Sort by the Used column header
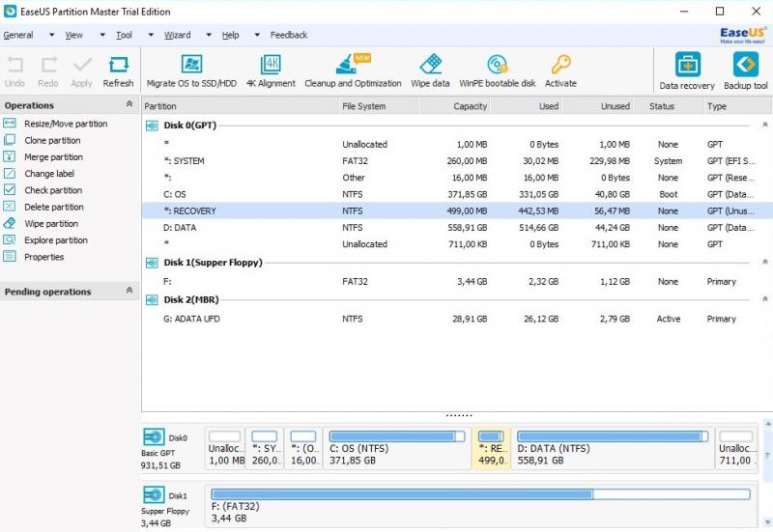This screenshot has width=773, height=532. 527,106
